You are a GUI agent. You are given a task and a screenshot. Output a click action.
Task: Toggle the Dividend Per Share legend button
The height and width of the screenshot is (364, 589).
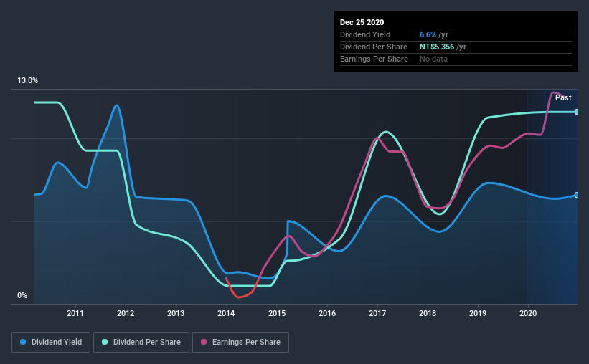(x=141, y=343)
